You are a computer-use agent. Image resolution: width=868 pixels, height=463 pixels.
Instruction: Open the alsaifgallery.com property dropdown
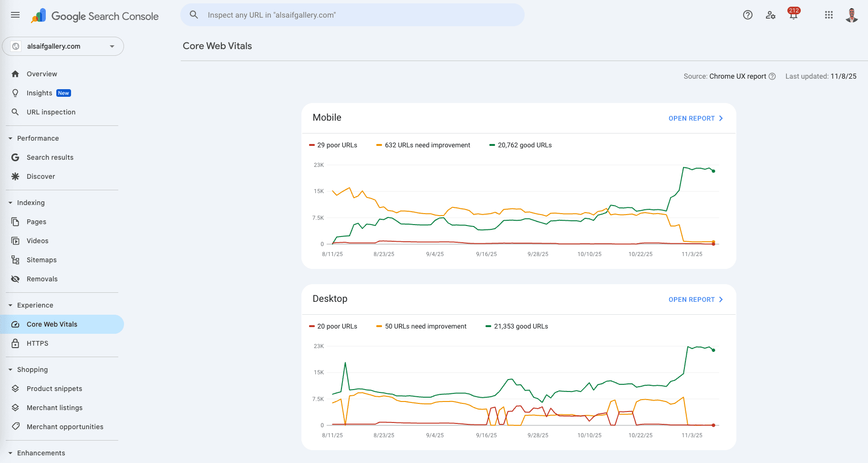point(63,46)
